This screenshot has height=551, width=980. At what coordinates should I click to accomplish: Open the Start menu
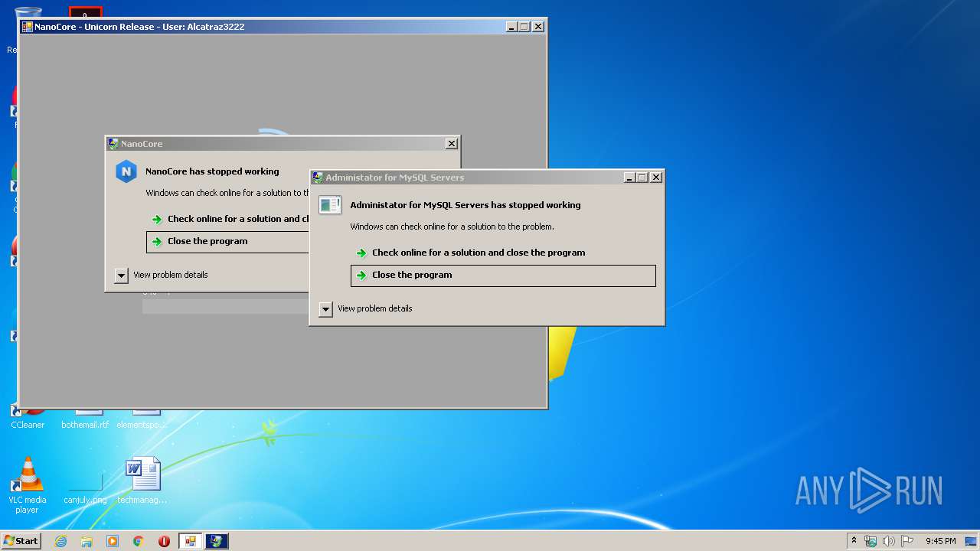[21, 541]
